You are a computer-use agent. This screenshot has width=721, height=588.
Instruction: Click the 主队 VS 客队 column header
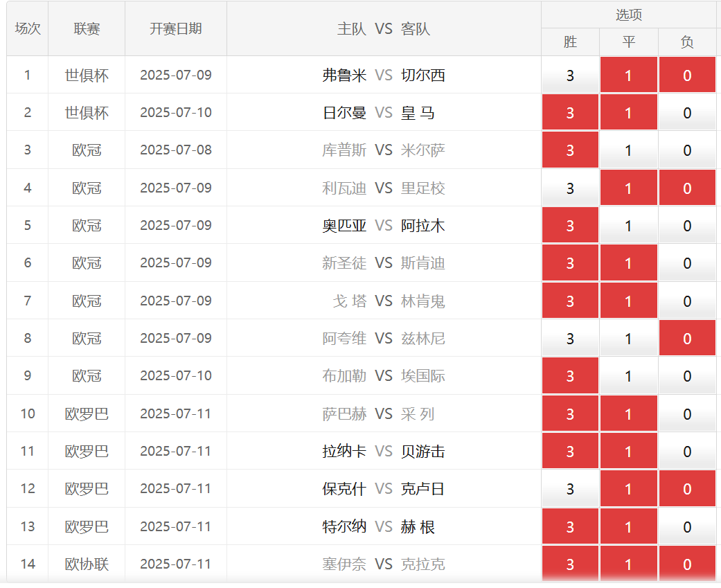384,28
